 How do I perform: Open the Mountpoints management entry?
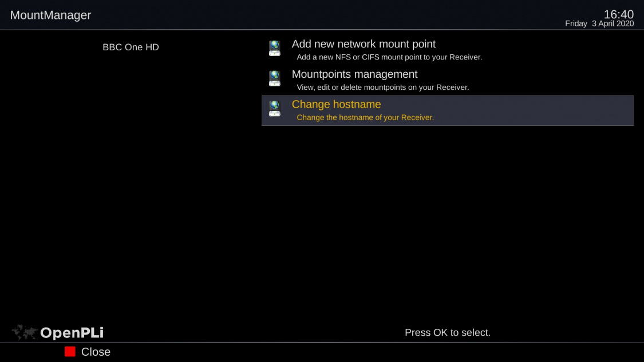354,74
